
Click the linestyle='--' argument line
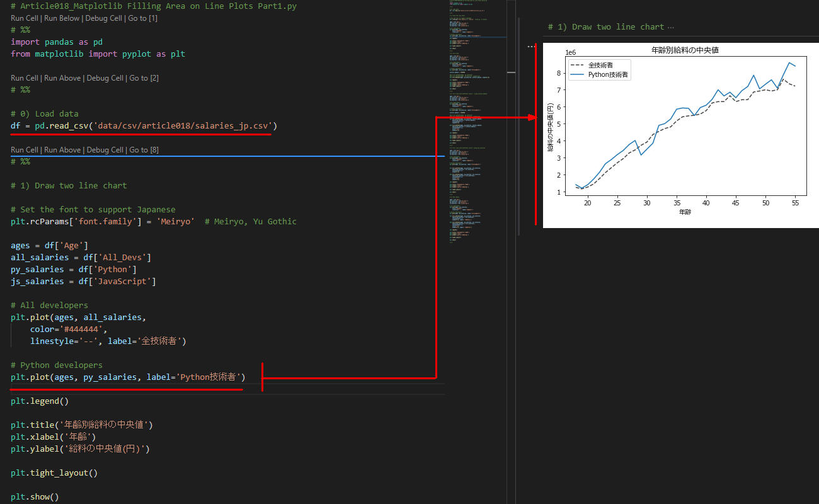tap(108, 341)
